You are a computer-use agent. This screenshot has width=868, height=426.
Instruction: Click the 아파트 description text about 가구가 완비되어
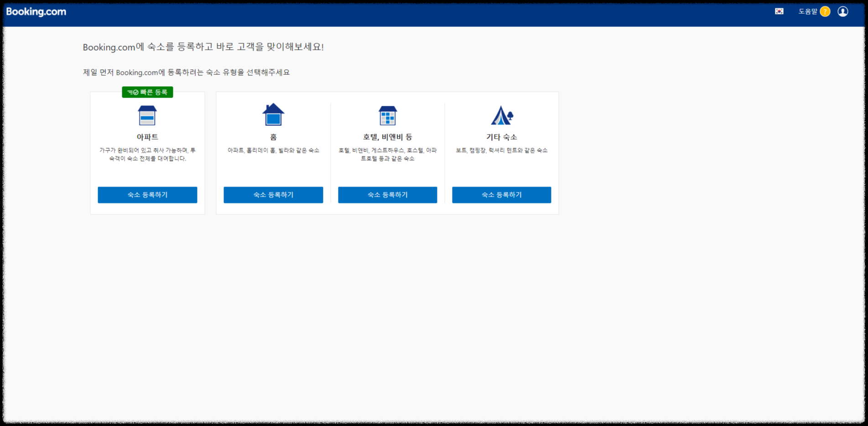pyautogui.click(x=147, y=154)
